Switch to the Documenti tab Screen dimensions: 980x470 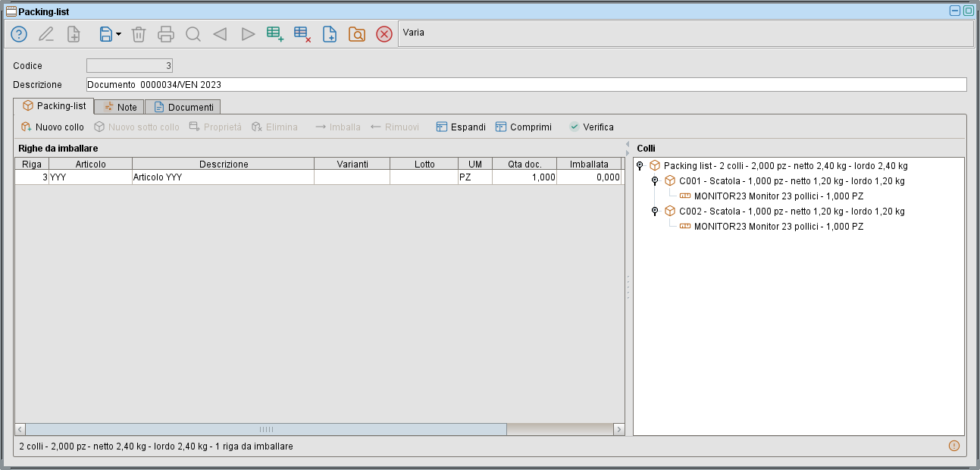pos(183,107)
